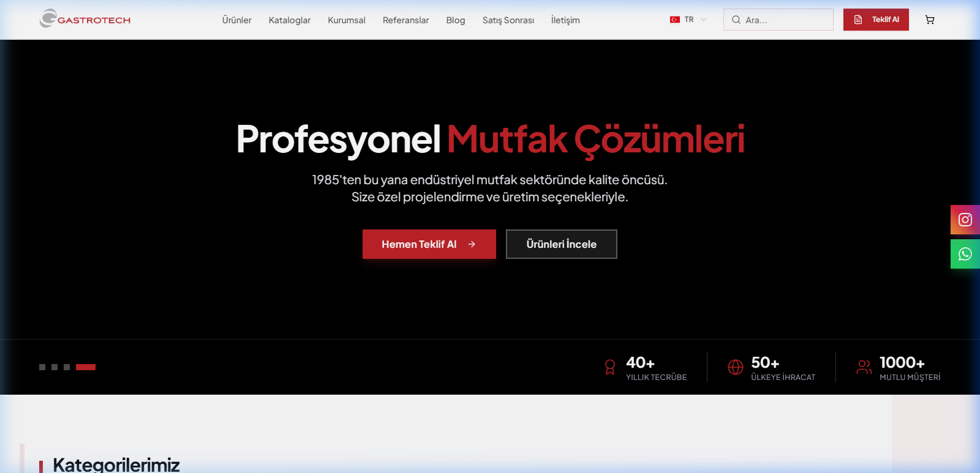
Task: Select the third slide indicator dot
Action: pyautogui.click(x=67, y=367)
